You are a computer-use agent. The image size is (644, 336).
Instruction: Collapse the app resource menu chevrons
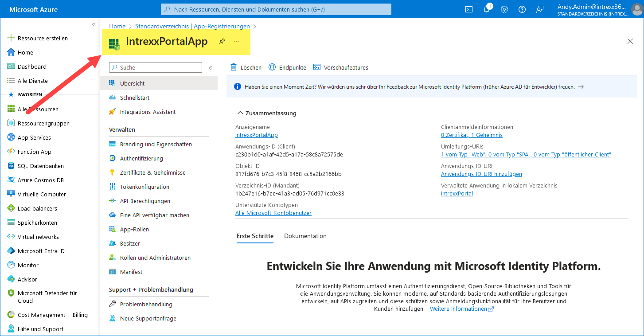211,68
